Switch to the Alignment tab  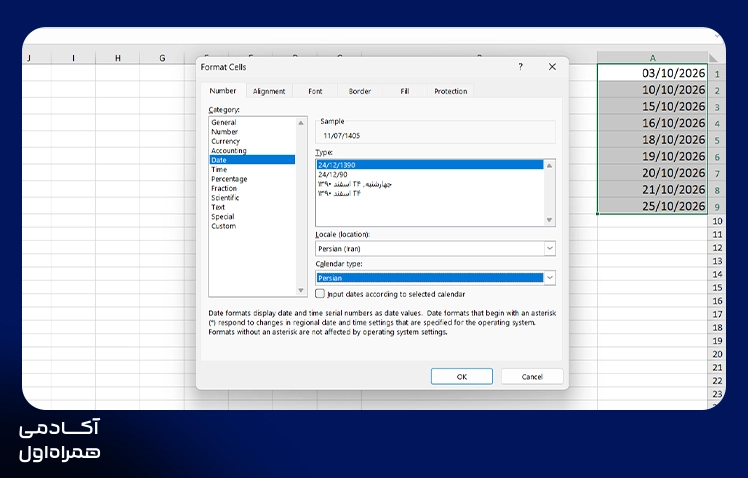pos(269,91)
